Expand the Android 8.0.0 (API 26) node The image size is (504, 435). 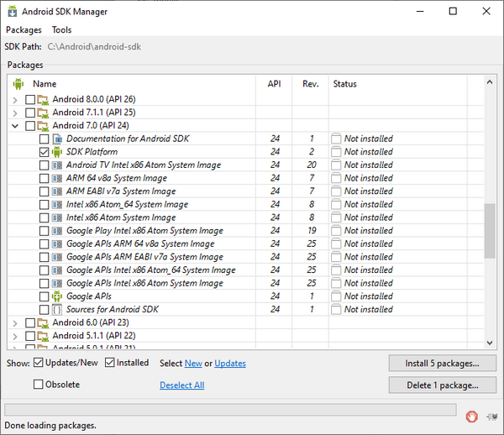pos(15,100)
